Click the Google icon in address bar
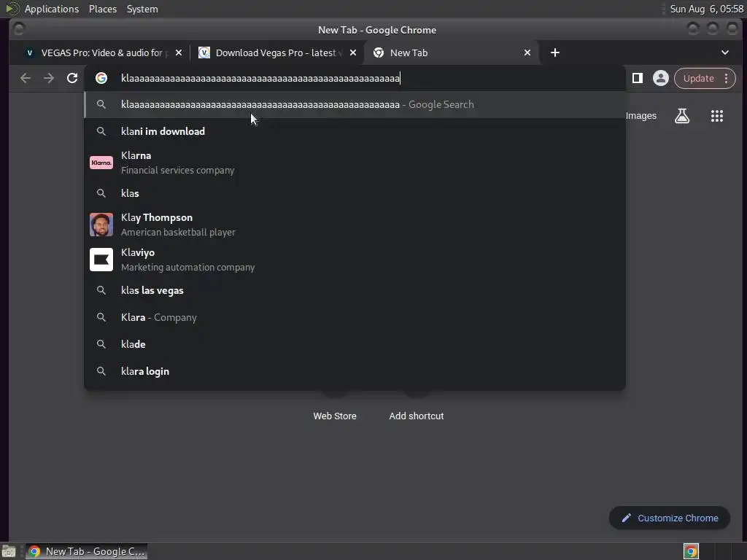This screenshot has width=747, height=560. tap(101, 78)
